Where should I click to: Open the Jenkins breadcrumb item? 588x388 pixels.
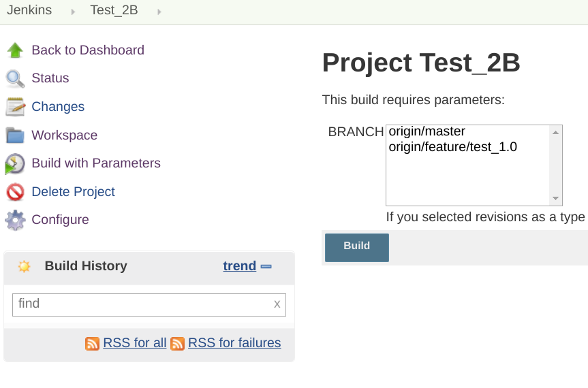(x=29, y=11)
